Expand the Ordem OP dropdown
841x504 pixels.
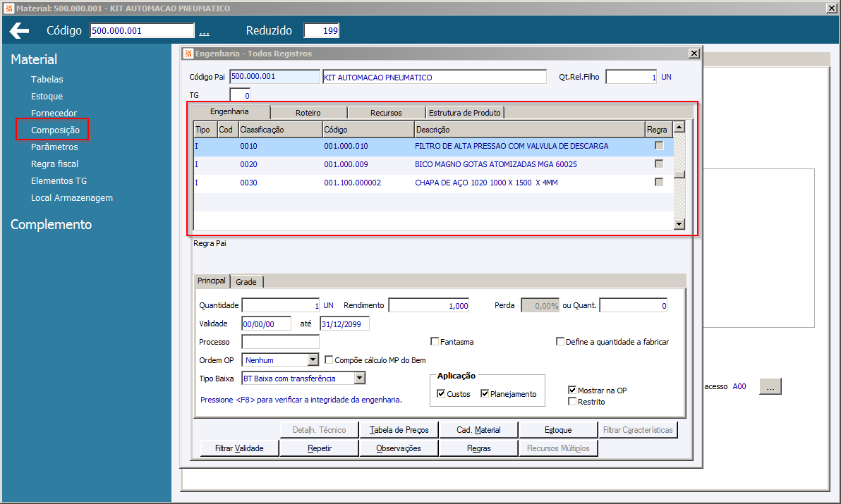[x=313, y=360]
